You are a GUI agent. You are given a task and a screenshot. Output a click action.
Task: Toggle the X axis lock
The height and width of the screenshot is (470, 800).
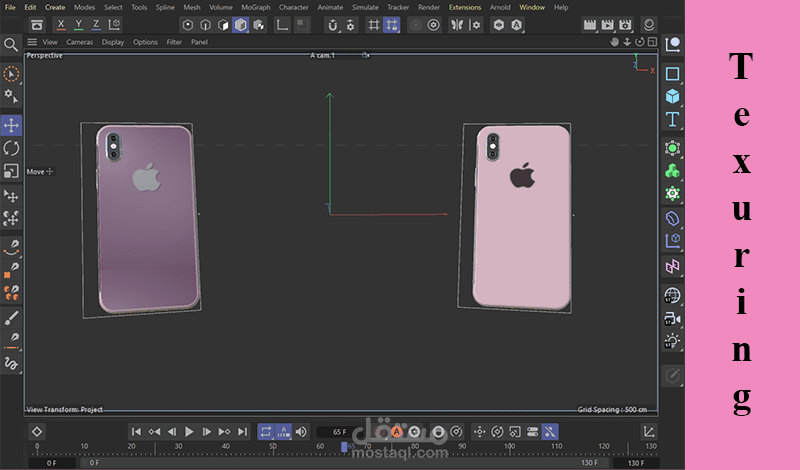[61, 24]
